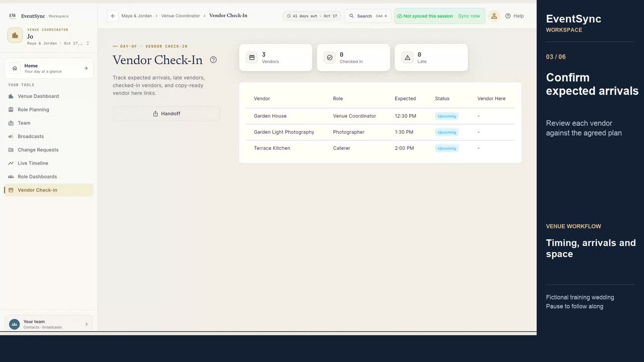Screen dimensions: 644x362
Task: Click the Role Planning sidebar icon
Action: point(11,110)
